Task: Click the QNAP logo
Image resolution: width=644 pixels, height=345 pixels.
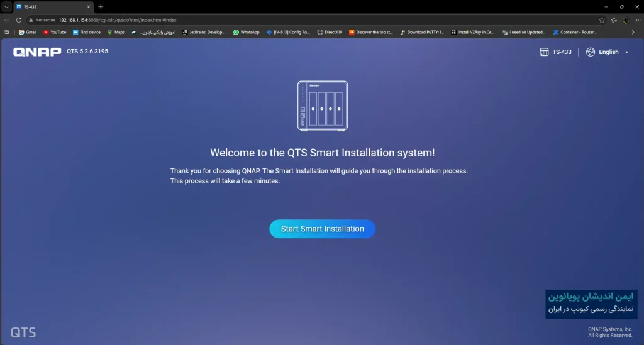Action: tap(37, 52)
